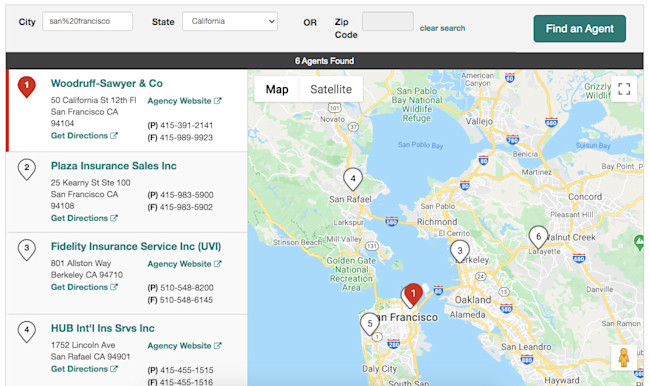Click the Zip Code input field

pos(388,21)
